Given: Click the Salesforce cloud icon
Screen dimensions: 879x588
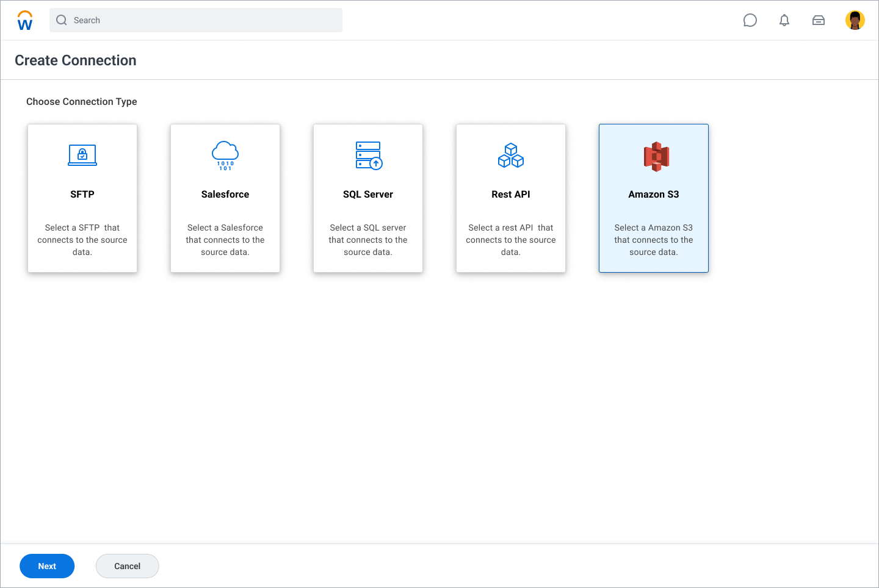Looking at the screenshot, I should point(225,156).
